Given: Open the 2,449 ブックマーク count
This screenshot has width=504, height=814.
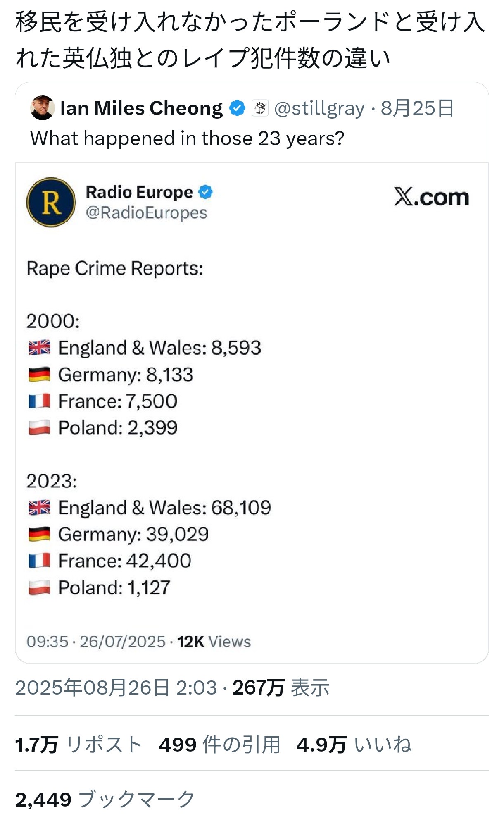Looking at the screenshot, I should tap(105, 799).
